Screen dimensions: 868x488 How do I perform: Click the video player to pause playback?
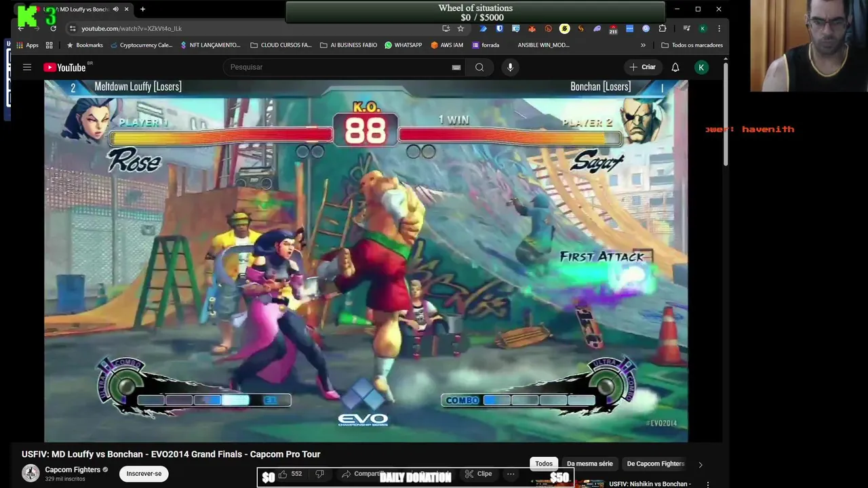tap(366, 261)
